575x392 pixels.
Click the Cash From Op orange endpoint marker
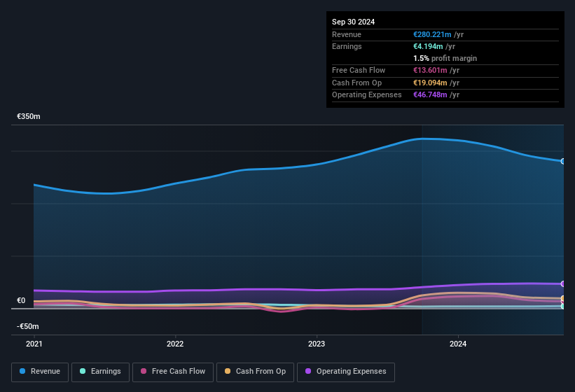click(563, 299)
